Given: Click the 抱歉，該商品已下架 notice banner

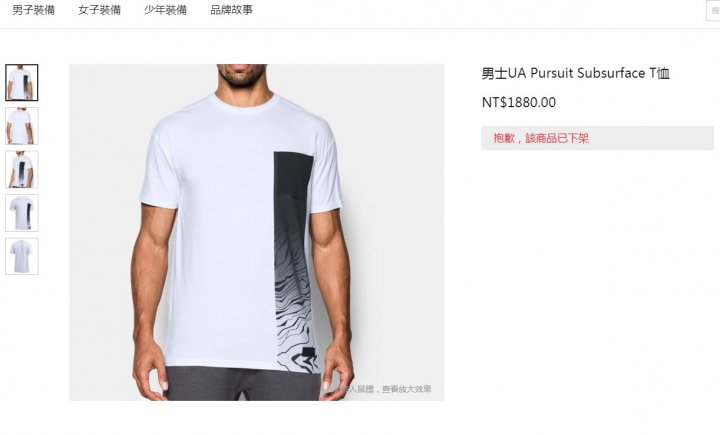Looking at the screenshot, I should [597, 138].
